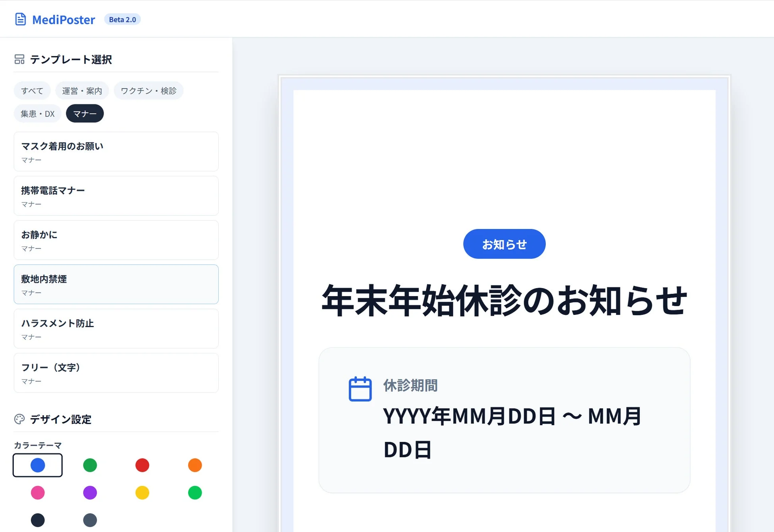Click the calendar icon on the poster
The image size is (774, 532).
360,389
